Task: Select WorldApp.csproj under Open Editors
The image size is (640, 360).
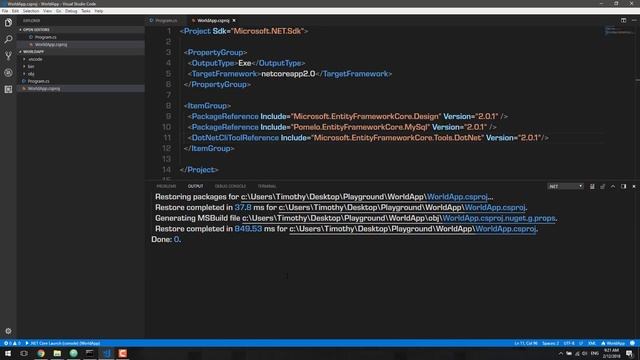Action: (51, 44)
